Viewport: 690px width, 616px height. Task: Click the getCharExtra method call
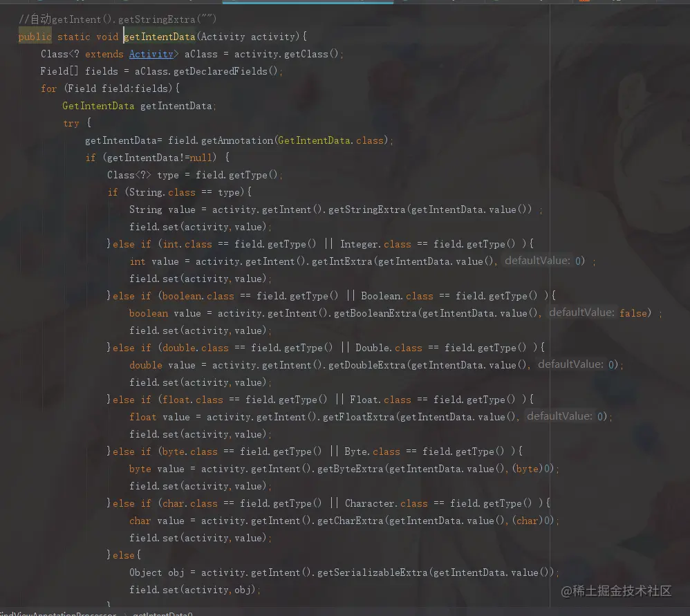pos(351,521)
